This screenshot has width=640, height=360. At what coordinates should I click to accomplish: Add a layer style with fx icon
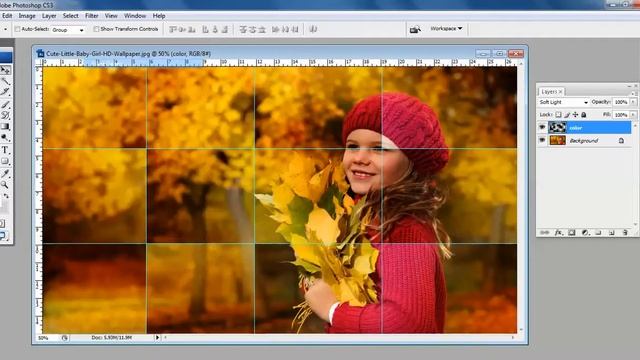tap(558, 233)
